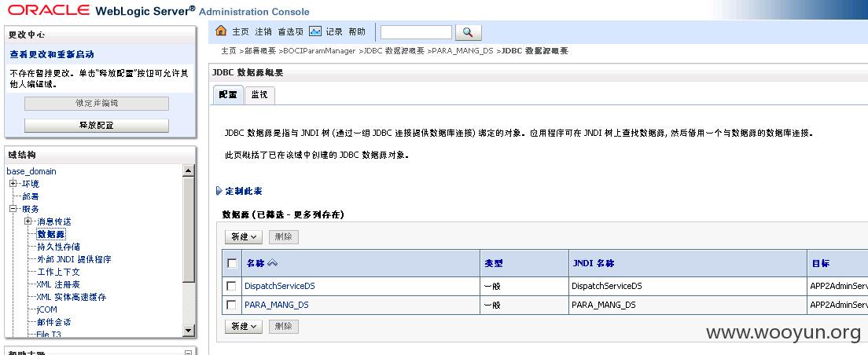Check the PARA_MANG_DS row checkbox
The height and width of the screenshot is (355, 868).
click(231, 305)
